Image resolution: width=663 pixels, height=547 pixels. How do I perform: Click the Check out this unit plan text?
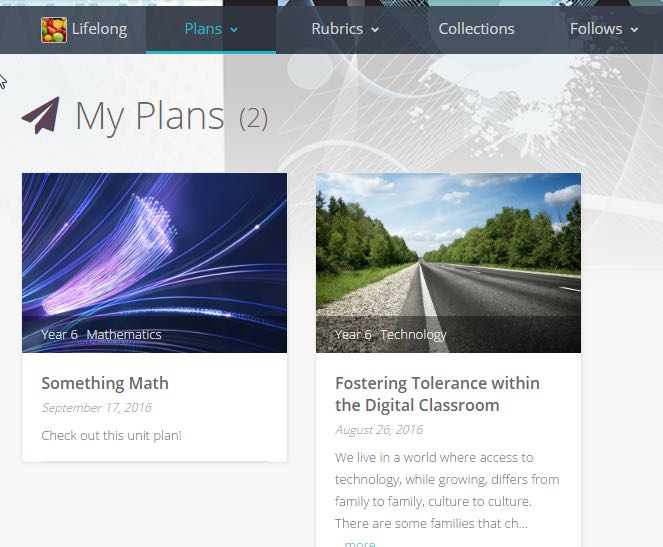(x=112, y=435)
